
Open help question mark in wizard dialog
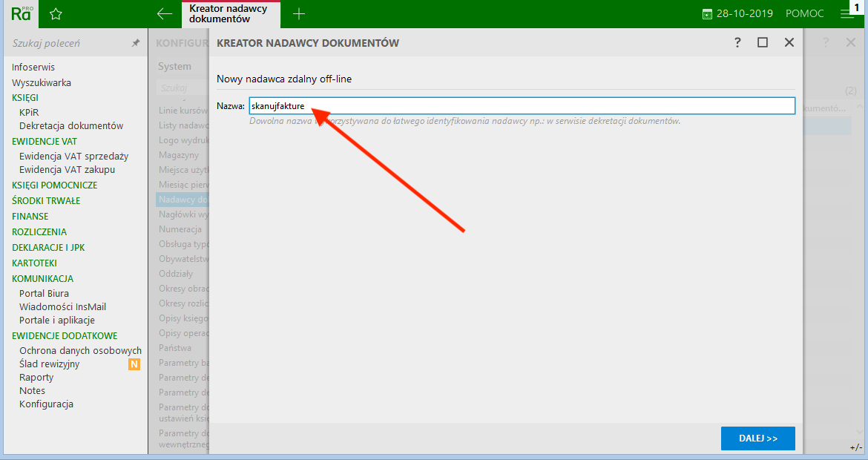coord(737,43)
